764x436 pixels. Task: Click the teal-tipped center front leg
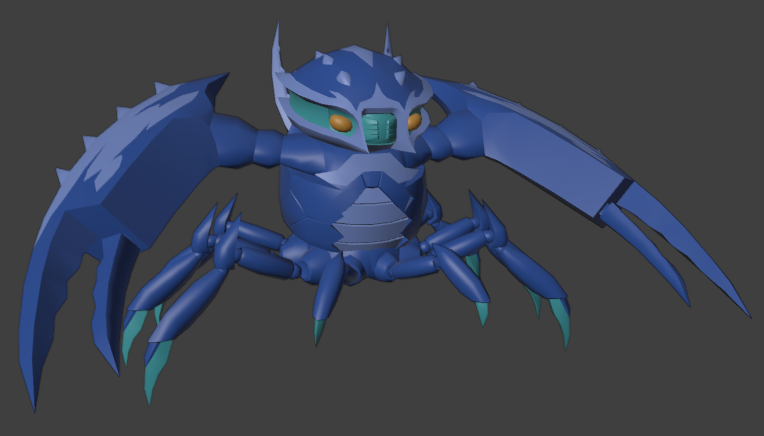tap(326, 297)
